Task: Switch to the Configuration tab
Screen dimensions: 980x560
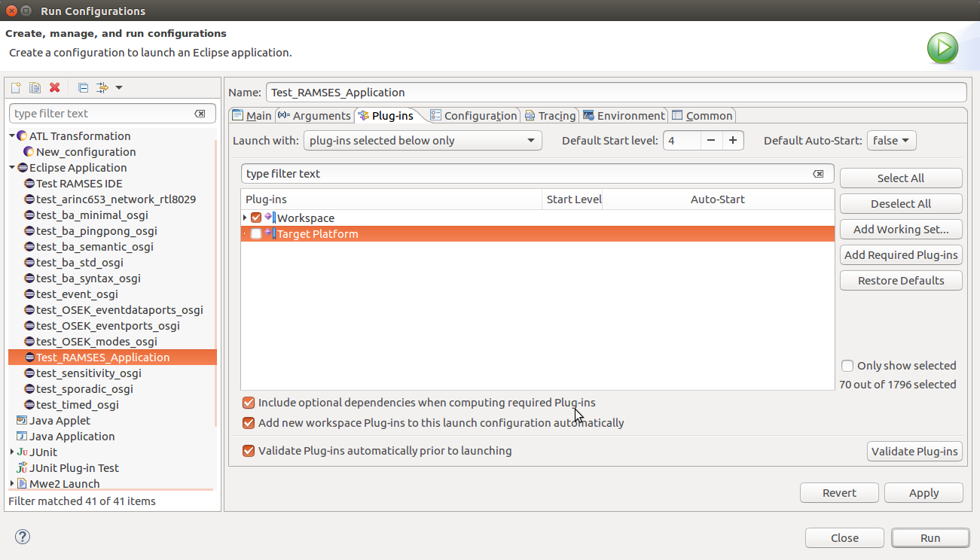Action: pyautogui.click(x=474, y=116)
